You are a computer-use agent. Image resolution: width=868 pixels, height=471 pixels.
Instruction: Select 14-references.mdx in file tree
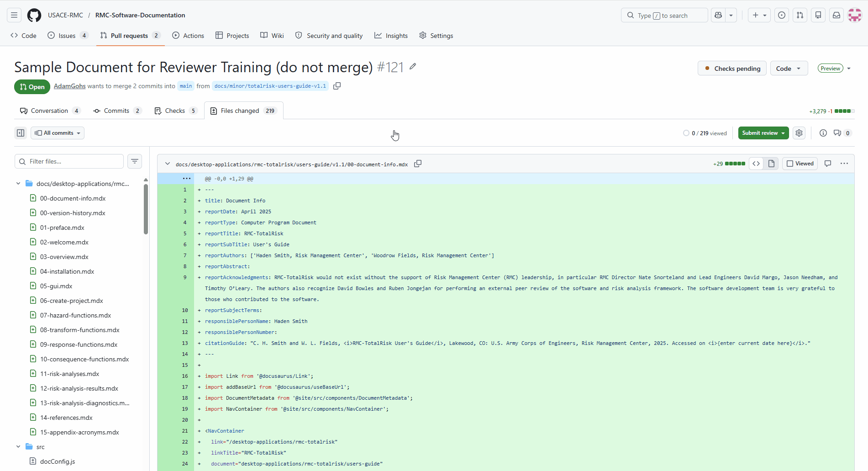point(66,418)
